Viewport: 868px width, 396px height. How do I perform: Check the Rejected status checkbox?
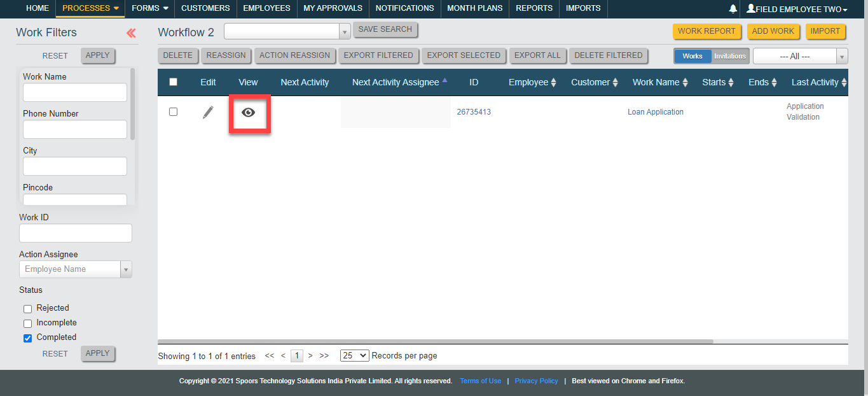(x=28, y=309)
